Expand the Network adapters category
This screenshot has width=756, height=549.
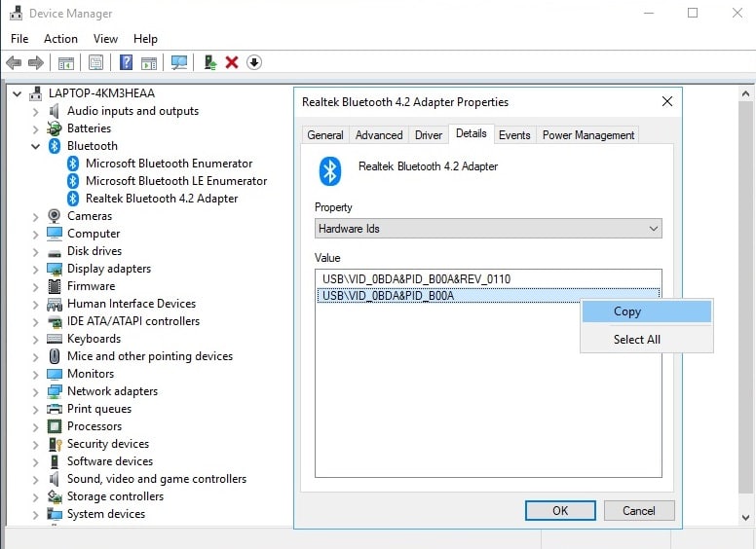coord(36,391)
